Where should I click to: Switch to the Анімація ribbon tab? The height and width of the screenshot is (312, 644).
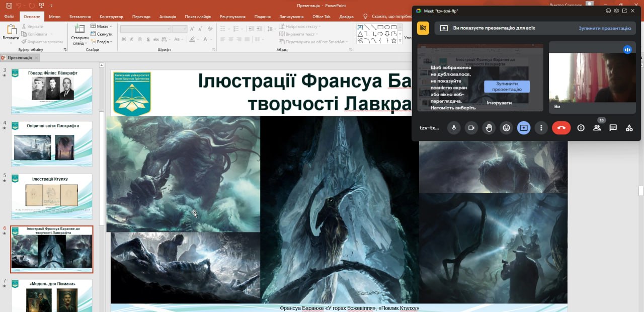tap(168, 17)
